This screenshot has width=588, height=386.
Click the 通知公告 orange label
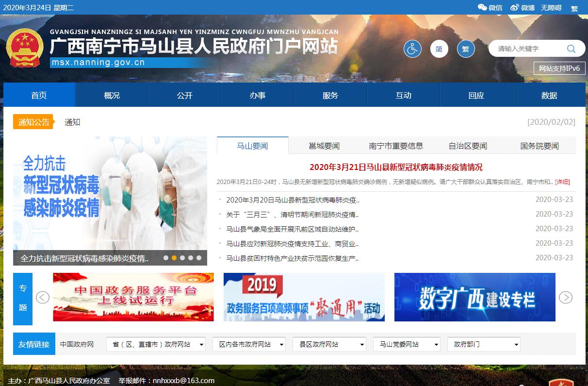33,122
